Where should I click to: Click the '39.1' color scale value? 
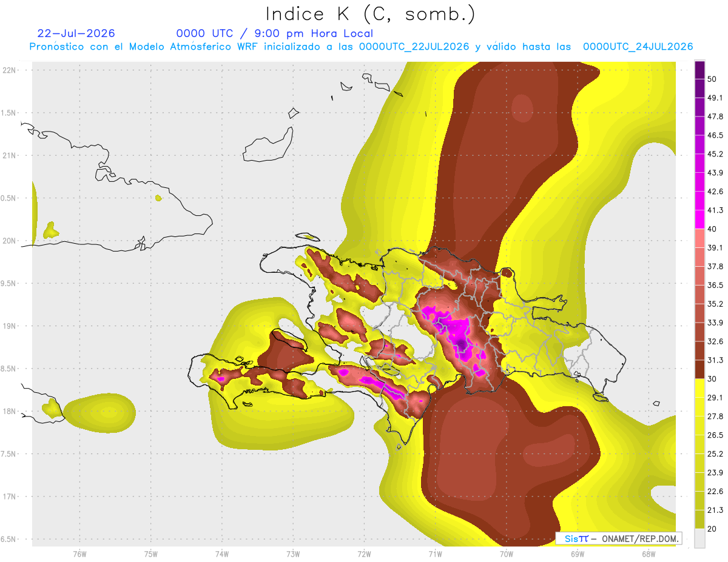point(715,247)
